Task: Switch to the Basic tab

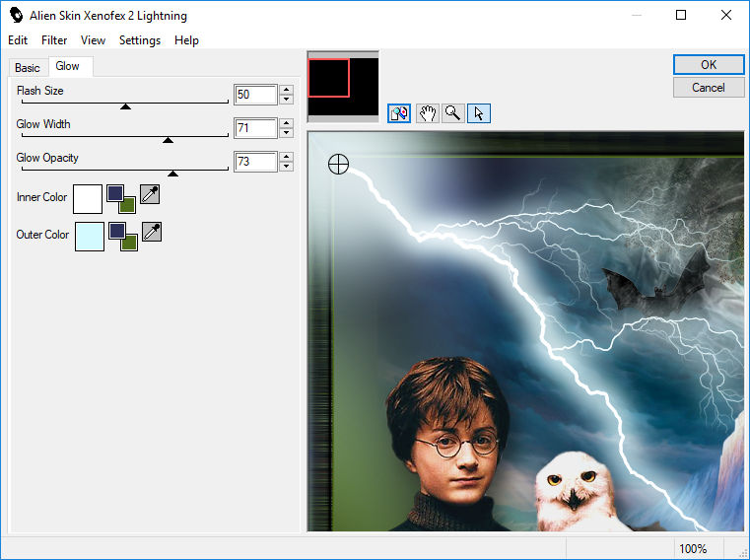Action: pos(28,68)
